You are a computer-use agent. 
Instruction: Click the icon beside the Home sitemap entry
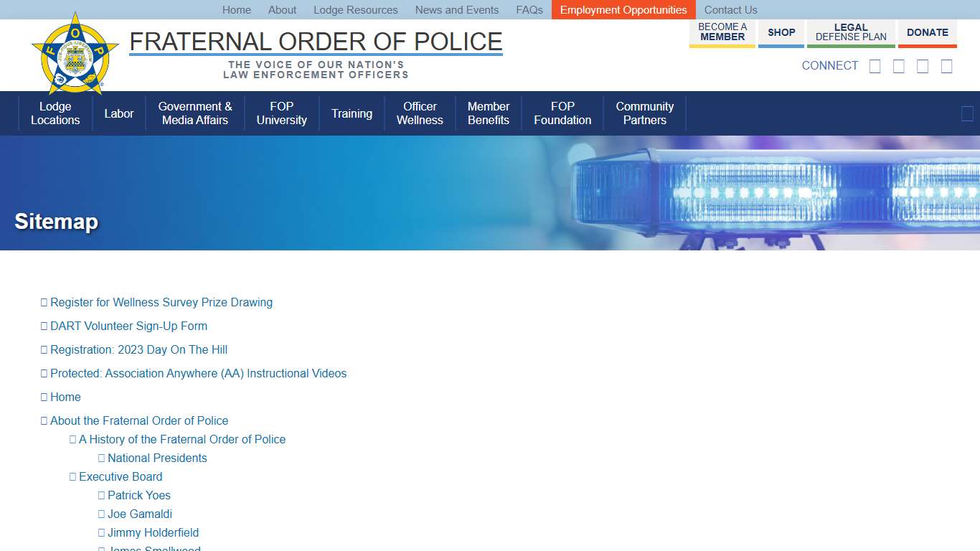tap(44, 397)
